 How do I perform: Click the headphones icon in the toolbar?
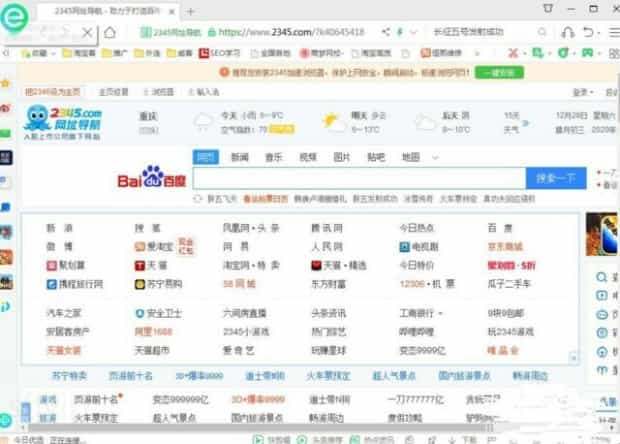[568, 32]
